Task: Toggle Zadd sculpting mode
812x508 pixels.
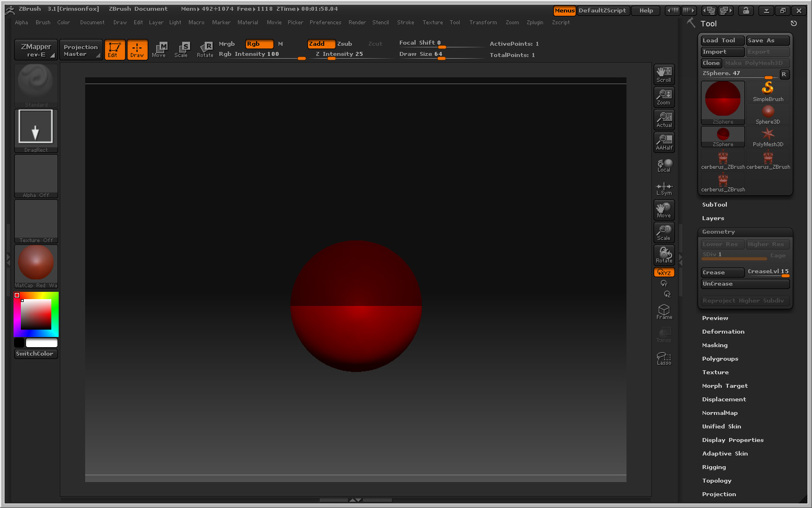Action: [320, 43]
